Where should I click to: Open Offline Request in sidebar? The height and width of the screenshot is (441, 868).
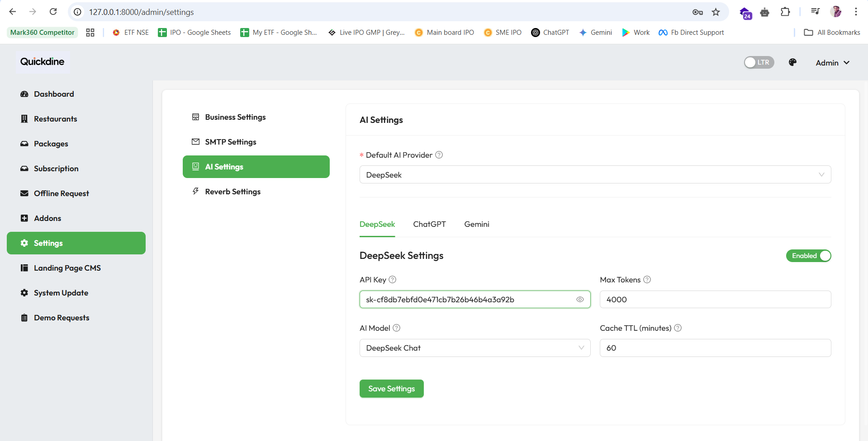coord(76,193)
